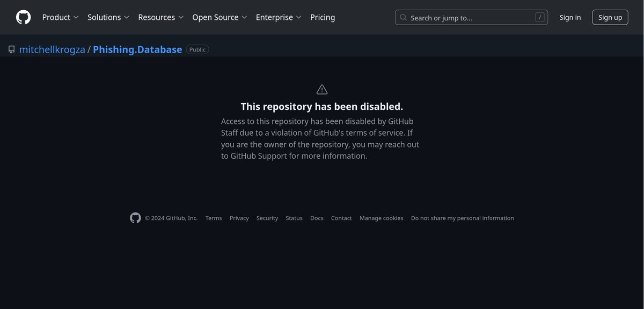Go to the Pricing page
This screenshot has height=309, width=644.
323,17
